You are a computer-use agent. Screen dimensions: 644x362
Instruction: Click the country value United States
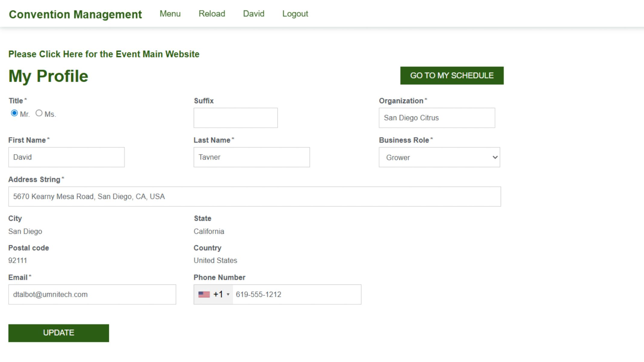215,260
